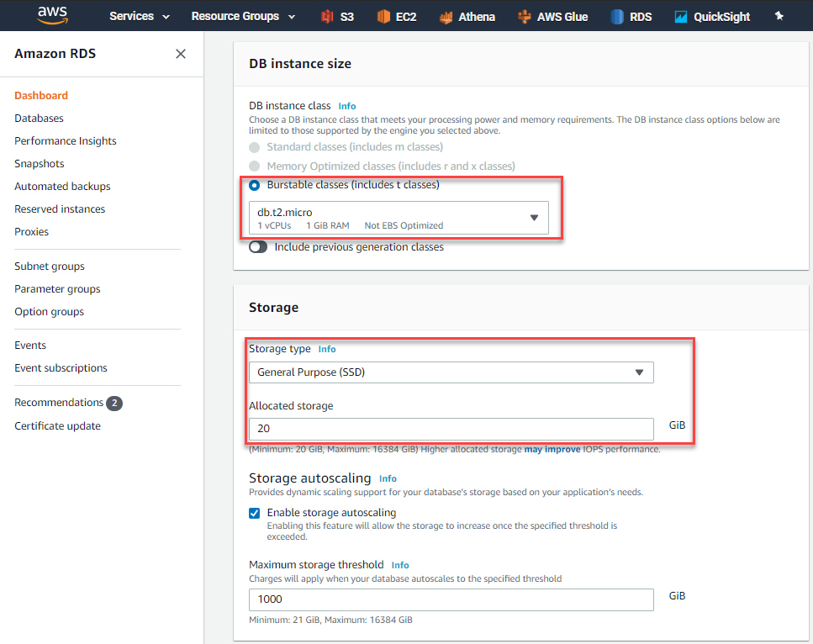Viewport: 813px width, 644px height.
Task: Click the 'Amazon RDS' panel title
Action: coord(55,54)
